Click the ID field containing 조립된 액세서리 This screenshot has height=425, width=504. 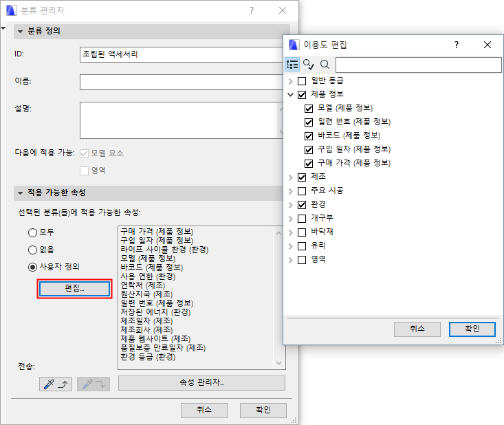pyautogui.click(x=182, y=54)
